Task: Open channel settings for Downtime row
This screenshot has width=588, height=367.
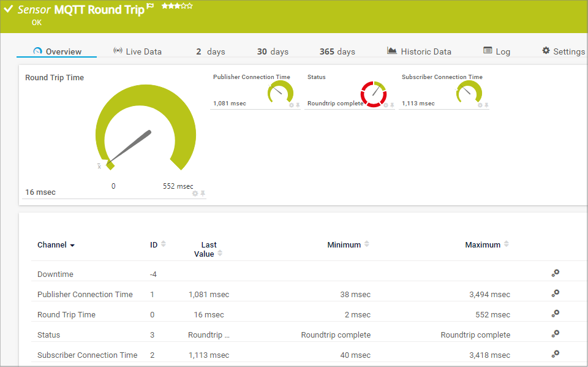Action: click(555, 273)
